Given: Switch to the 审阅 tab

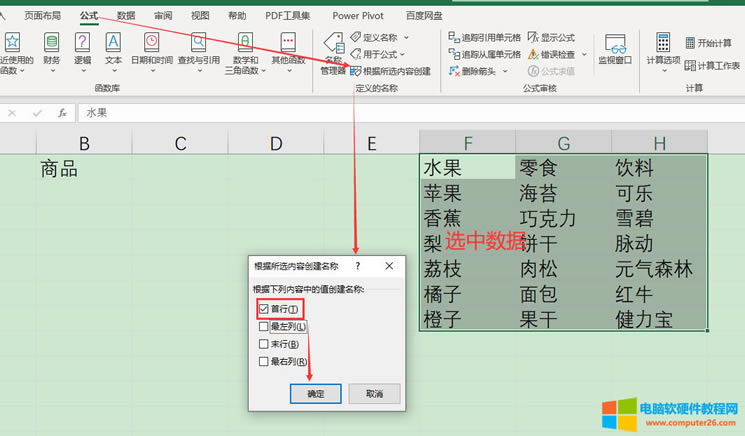Looking at the screenshot, I should [x=163, y=16].
